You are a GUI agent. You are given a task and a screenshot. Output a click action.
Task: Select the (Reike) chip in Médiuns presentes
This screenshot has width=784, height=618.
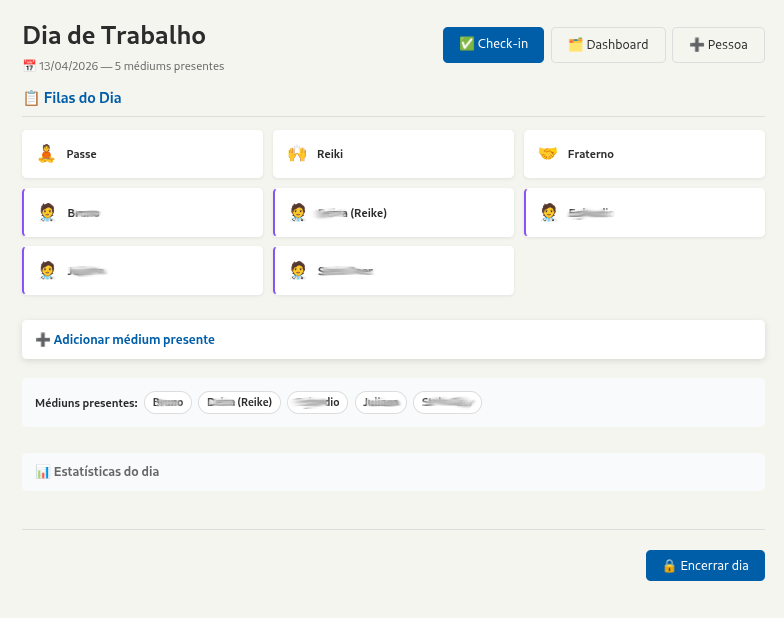(240, 402)
